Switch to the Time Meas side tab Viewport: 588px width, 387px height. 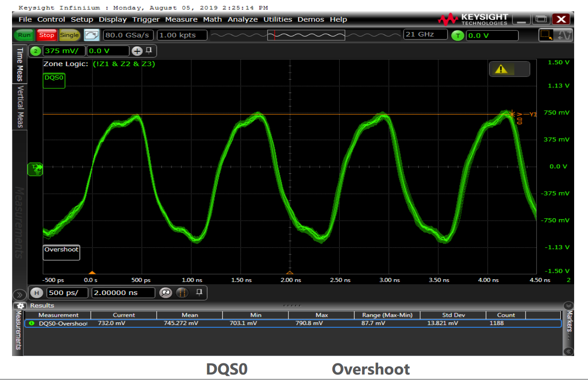click(x=20, y=64)
